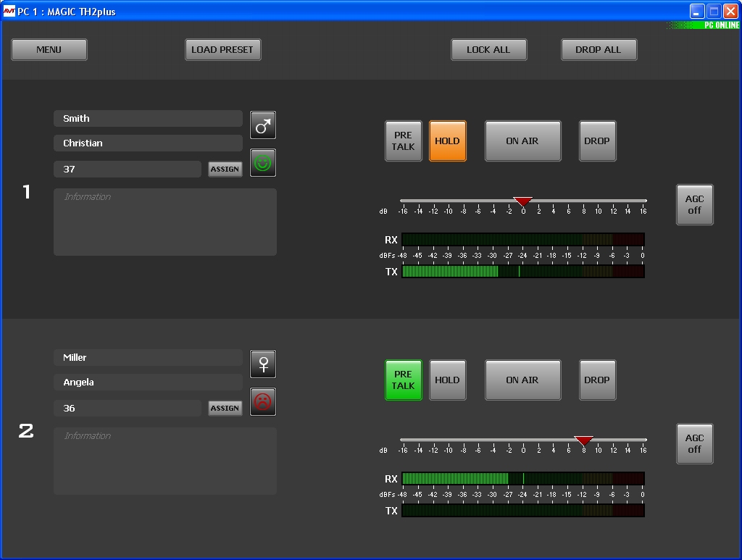
Task: Turn on AGC for line 1
Action: click(x=694, y=205)
